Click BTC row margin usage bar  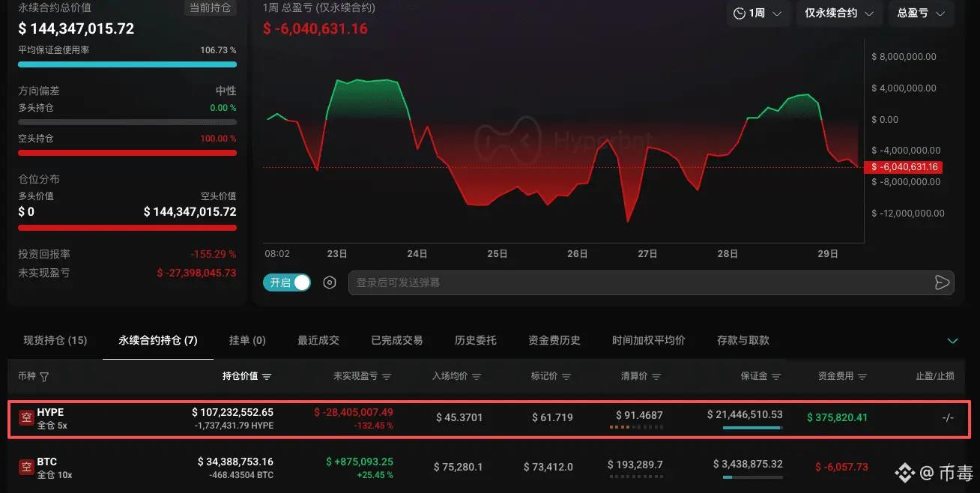[753, 477]
